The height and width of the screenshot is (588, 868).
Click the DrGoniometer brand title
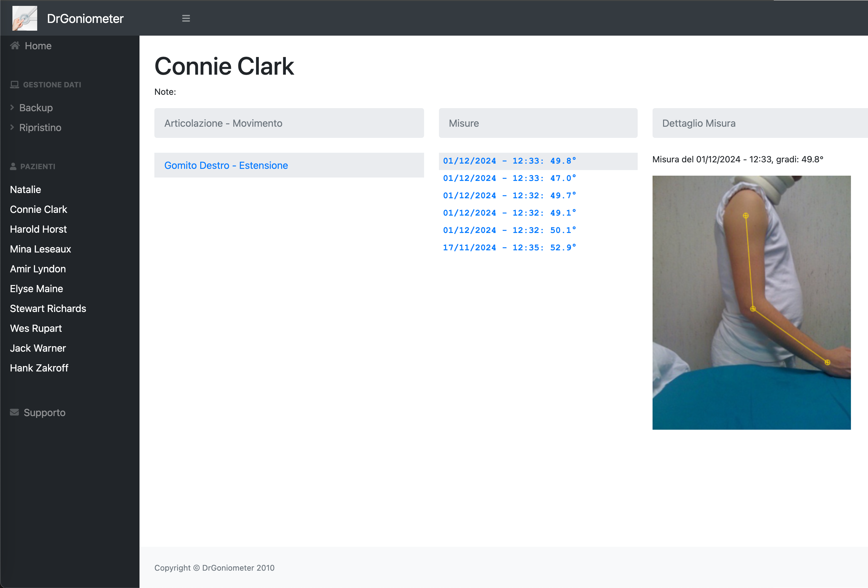click(85, 18)
